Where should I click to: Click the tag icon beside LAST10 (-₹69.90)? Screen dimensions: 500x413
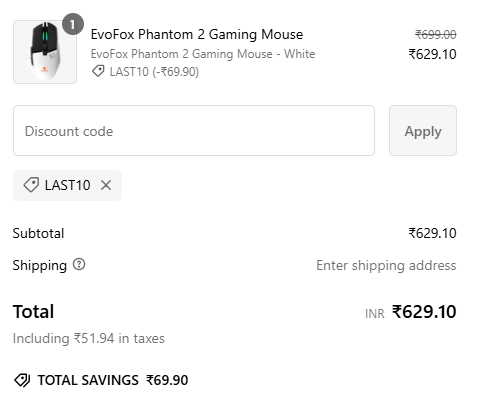pyautogui.click(x=98, y=71)
